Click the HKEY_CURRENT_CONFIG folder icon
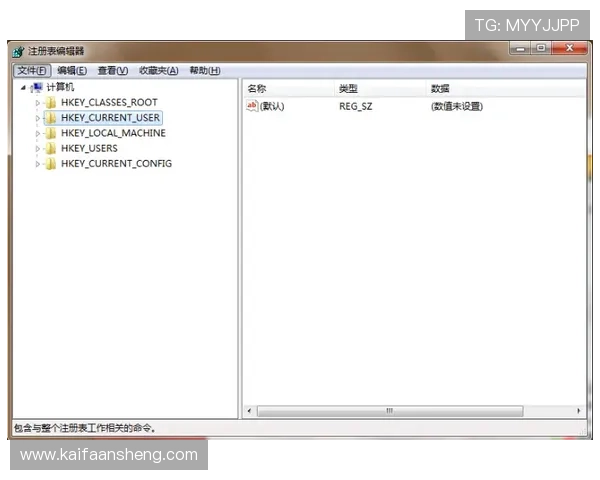This screenshot has width=600, height=480. coord(51,164)
